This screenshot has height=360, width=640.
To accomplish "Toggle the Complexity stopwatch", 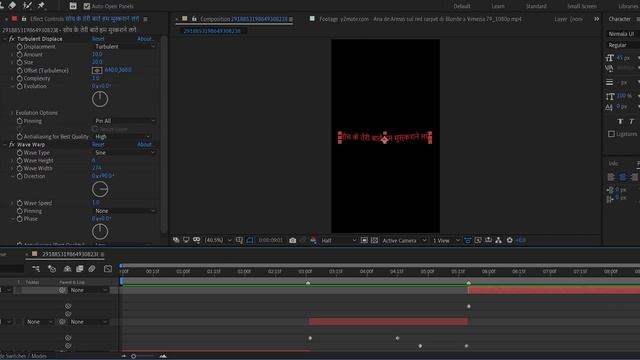I will point(20,78).
